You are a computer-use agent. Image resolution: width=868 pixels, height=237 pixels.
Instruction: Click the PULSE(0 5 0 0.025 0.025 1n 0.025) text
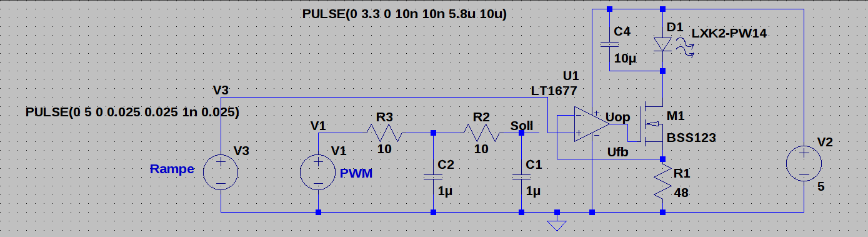tap(132, 113)
